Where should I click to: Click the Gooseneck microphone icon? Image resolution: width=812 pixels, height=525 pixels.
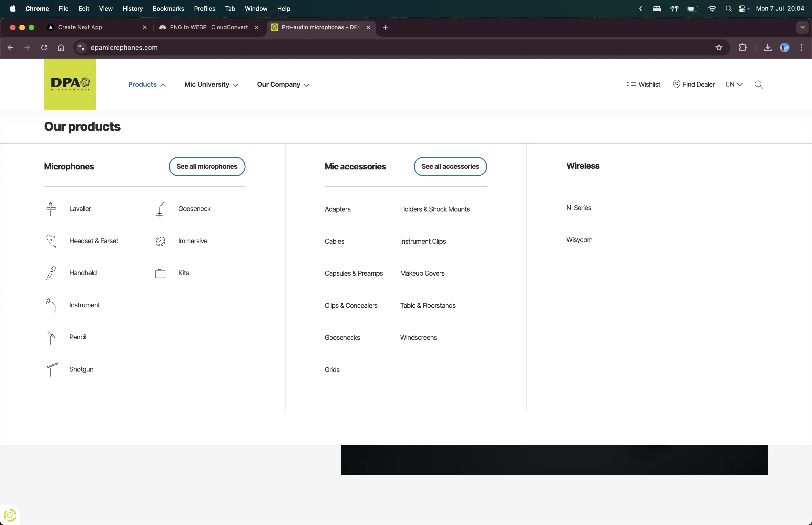click(160, 209)
